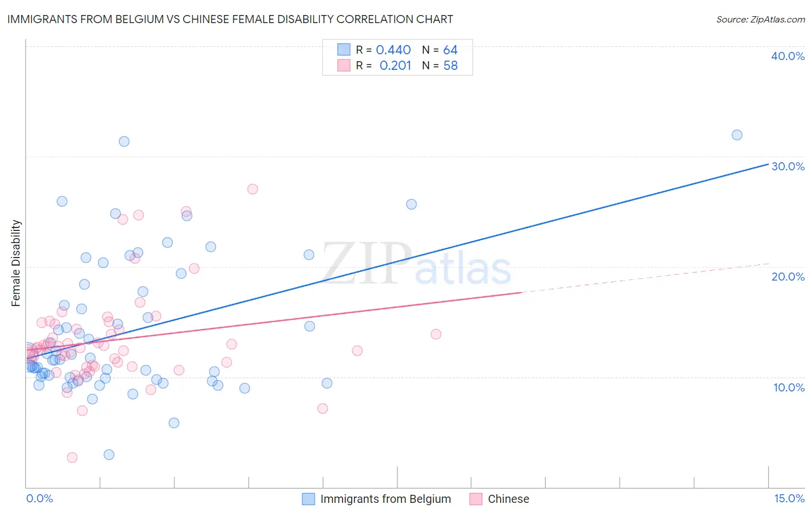
Task: Open the ZipAtlas.com source link
Action: 761,19
